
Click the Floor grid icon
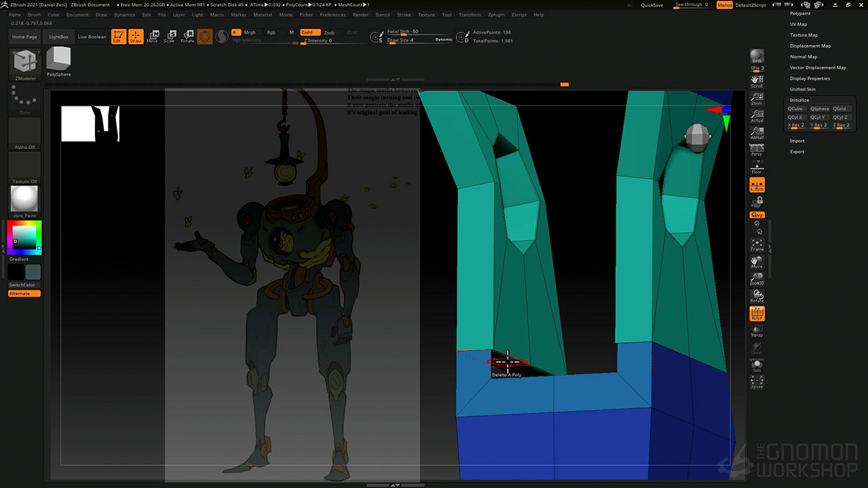(x=757, y=168)
